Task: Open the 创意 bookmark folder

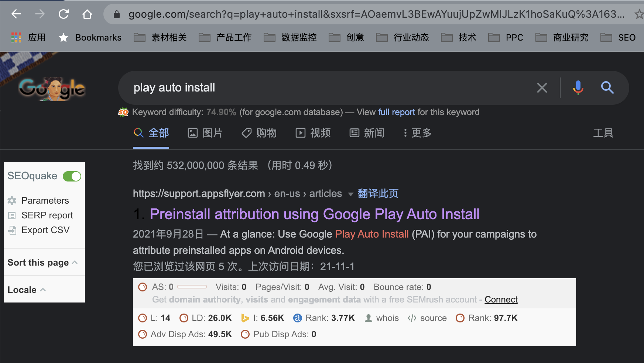Action: click(346, 37)
